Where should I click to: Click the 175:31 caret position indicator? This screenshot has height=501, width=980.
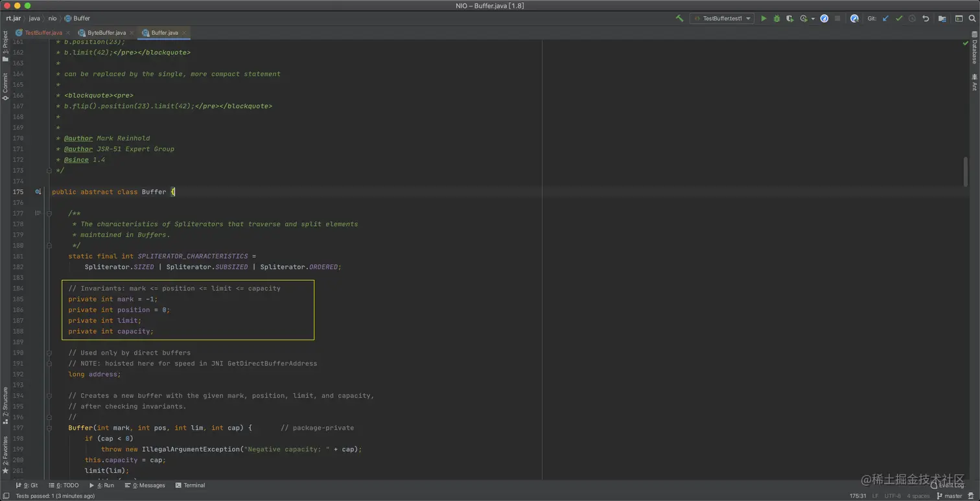858,496
